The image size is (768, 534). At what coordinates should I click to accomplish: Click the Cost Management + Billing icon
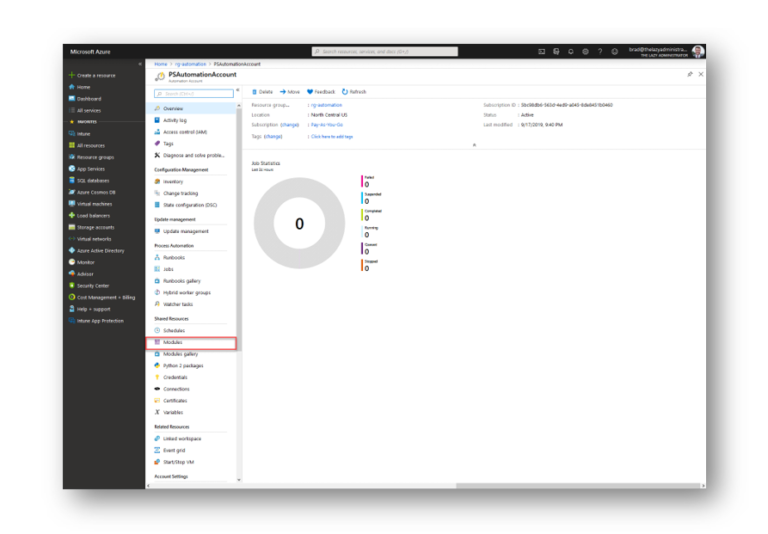point(72,297)
